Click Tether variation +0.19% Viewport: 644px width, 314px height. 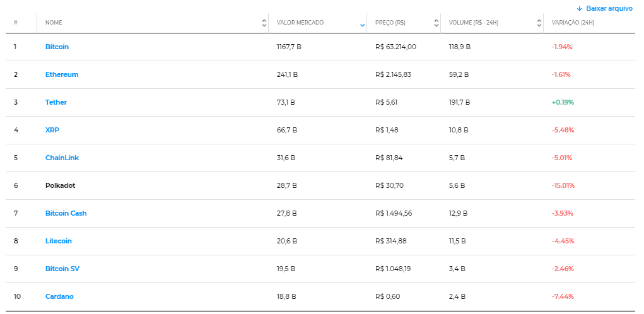tap(563, 102)
